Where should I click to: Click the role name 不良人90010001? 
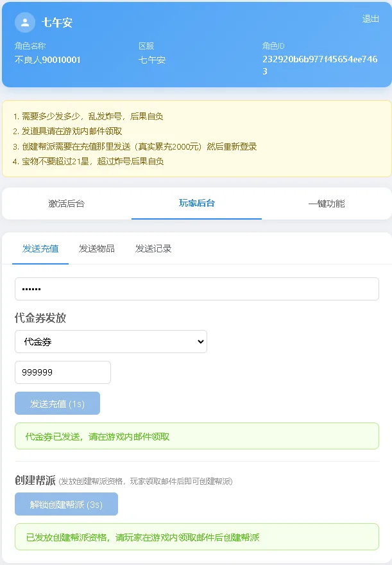pyautogui.click(x=47, y=60)
